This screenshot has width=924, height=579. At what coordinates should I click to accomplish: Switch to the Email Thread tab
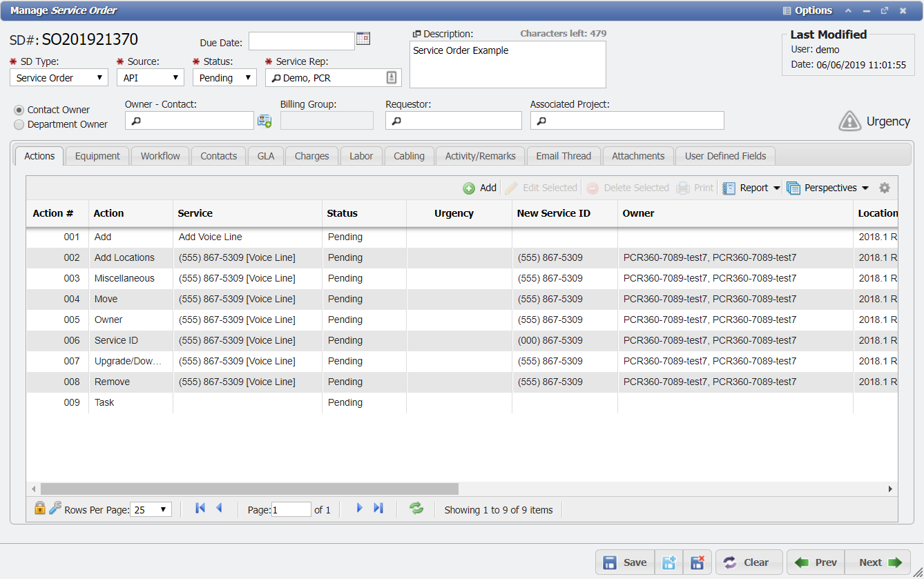564,156
